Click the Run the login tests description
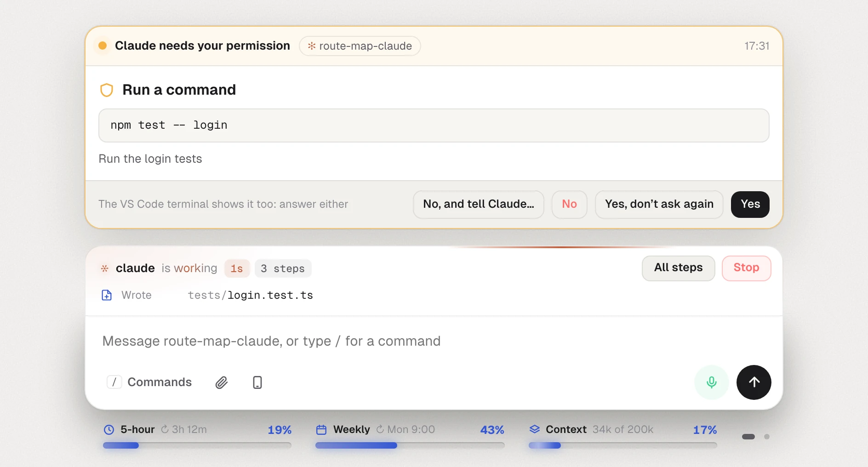868x467 pixels. click(150, 159)
